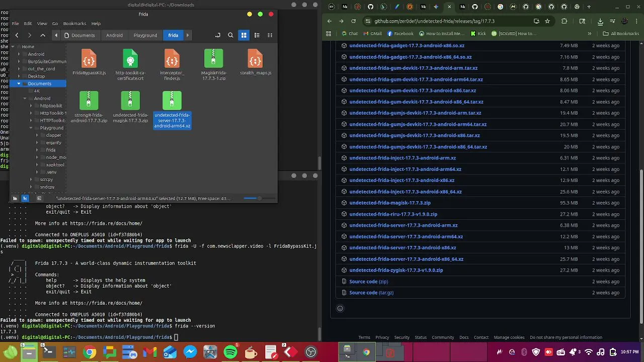This screenshot has height=362, width=644.
Task: Switch file manager to icon view
Action: coord(244,35)
